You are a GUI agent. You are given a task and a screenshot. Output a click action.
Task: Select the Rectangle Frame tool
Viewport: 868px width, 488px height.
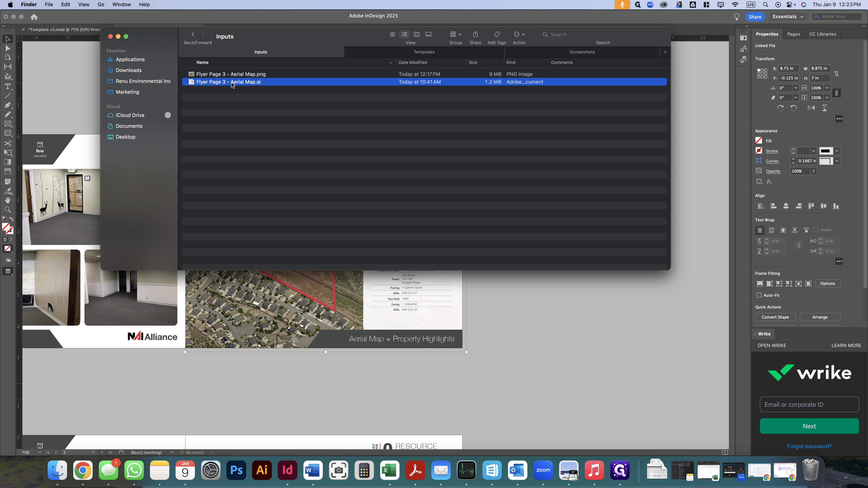click(8, 124)
